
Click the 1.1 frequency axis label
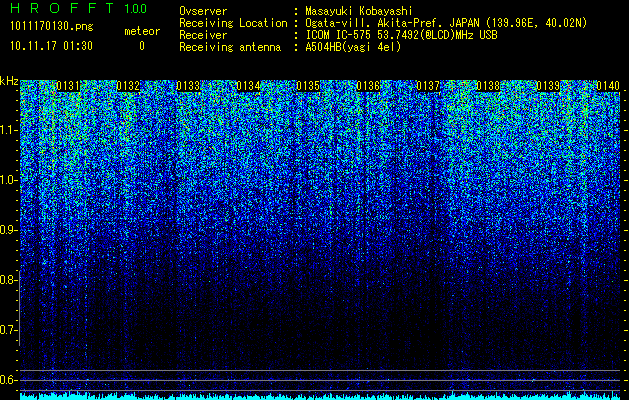click(x=8, y=130)
